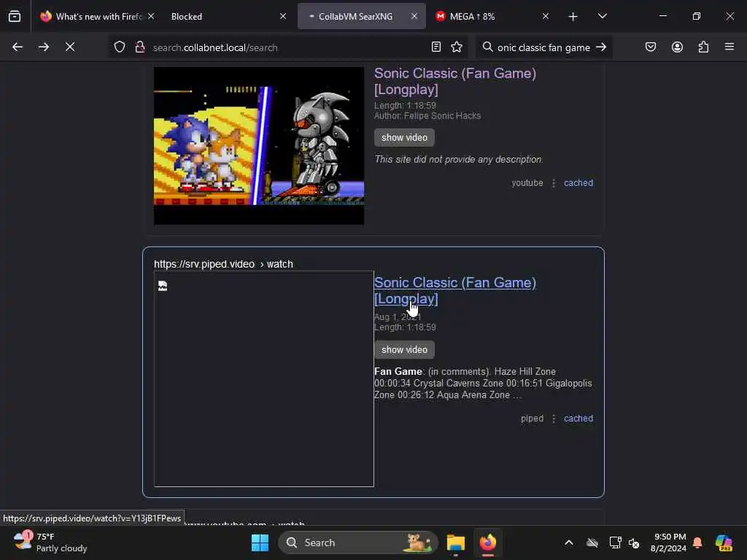747x560 pixels.
Task: Click https://srv.piped.video watch URL text
Action: point(223,264)
